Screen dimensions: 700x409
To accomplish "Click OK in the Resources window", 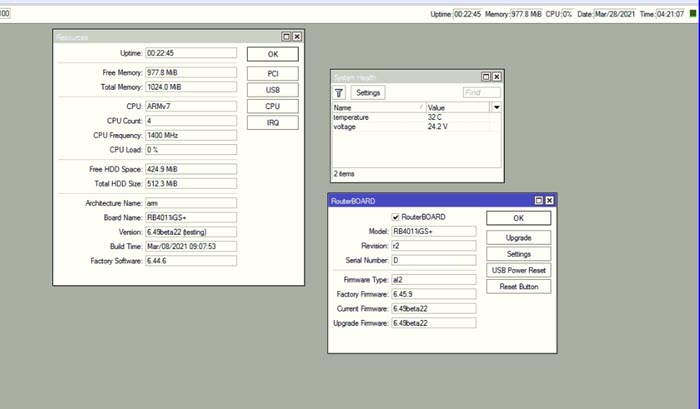I will click(x=272, y=54).
